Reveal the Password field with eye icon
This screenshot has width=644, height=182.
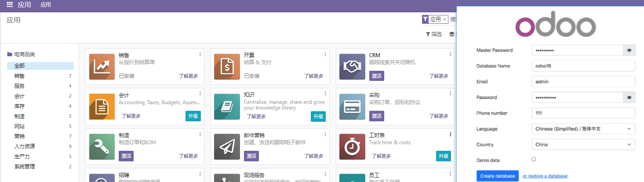[629, 97]
